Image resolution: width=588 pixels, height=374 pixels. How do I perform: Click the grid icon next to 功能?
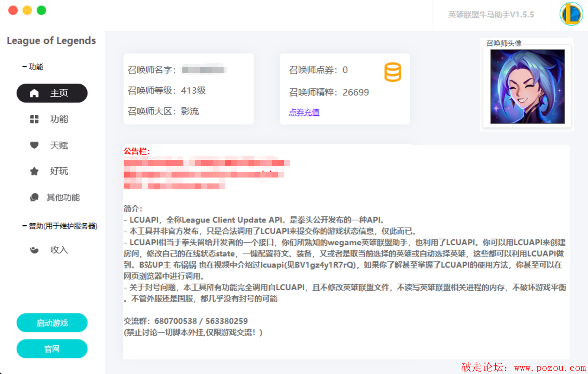[34, 119]
